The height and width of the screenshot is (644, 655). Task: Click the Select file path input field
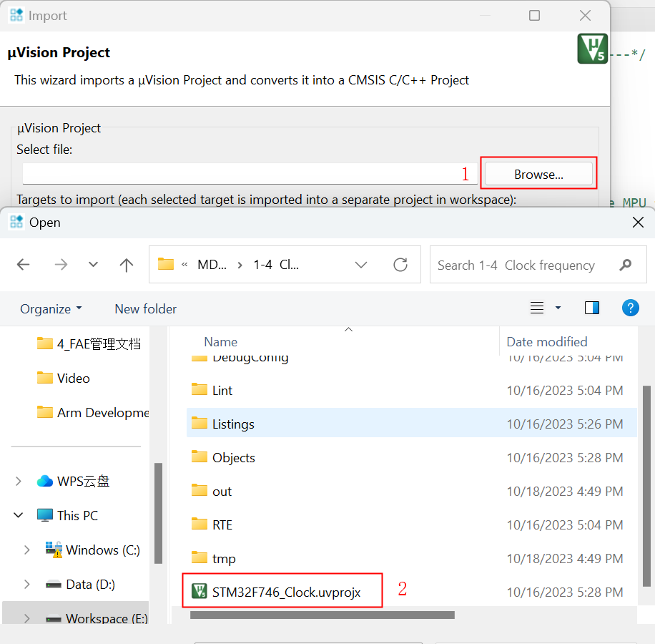tap(240, 174)
